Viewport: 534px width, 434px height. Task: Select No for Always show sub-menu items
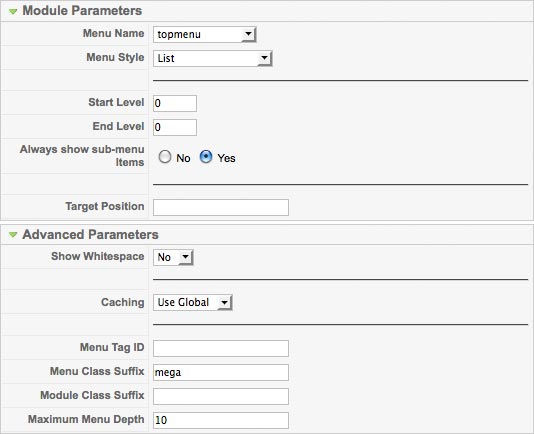(x=165, y=157)
